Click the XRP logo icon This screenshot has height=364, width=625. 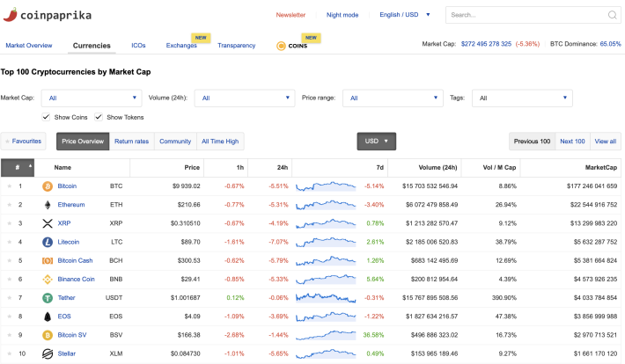click(x=48, y=223)
